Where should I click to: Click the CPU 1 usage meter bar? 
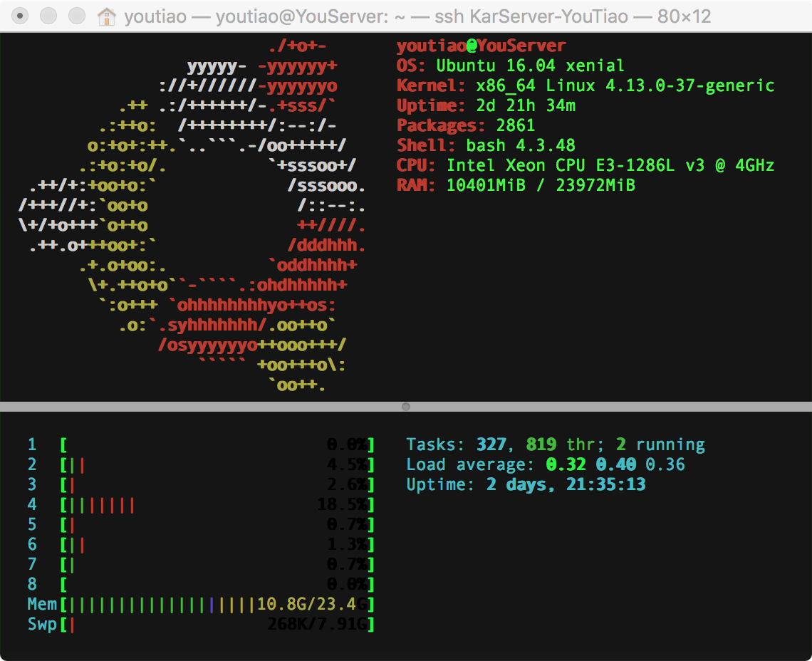(x=217, y=444)
